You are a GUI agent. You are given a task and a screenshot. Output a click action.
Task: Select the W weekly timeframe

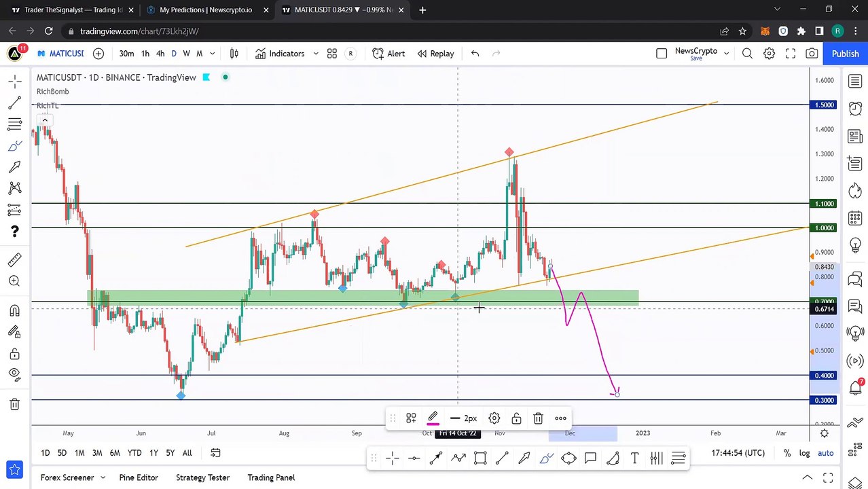pyautogui.click(x=186, y=54)
